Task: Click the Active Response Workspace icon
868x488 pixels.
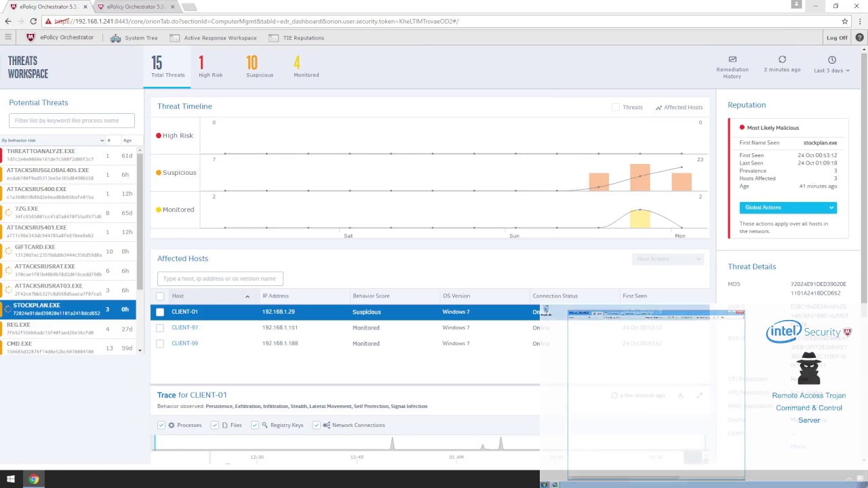Action: click(175, 38)
